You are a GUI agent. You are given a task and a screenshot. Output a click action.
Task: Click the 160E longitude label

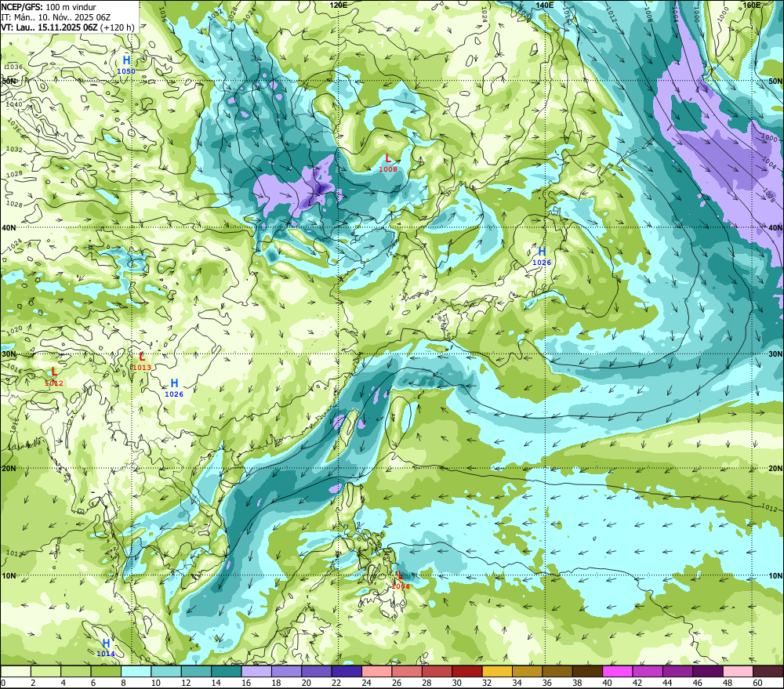[x=752, y=5]
